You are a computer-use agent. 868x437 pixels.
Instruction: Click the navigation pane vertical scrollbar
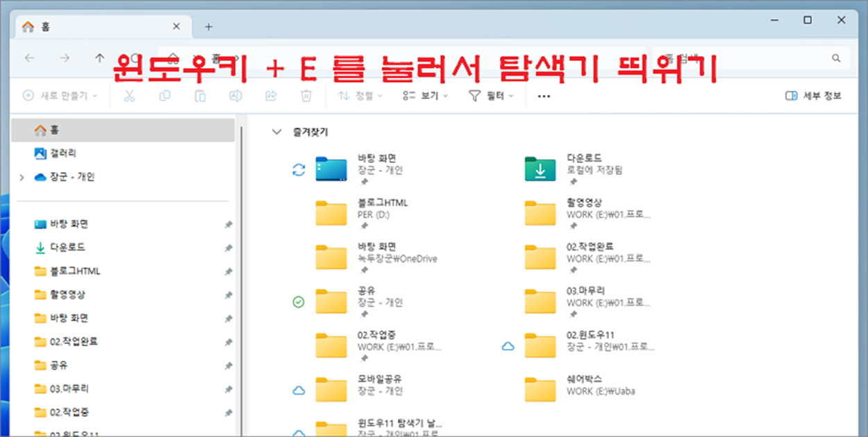[x=241, y=281]
